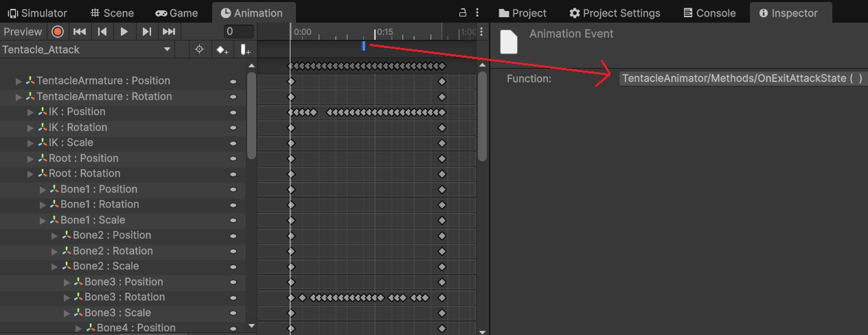Click the record keyframe button
This screenshot has width=868, height=335.
coord(58,32)
